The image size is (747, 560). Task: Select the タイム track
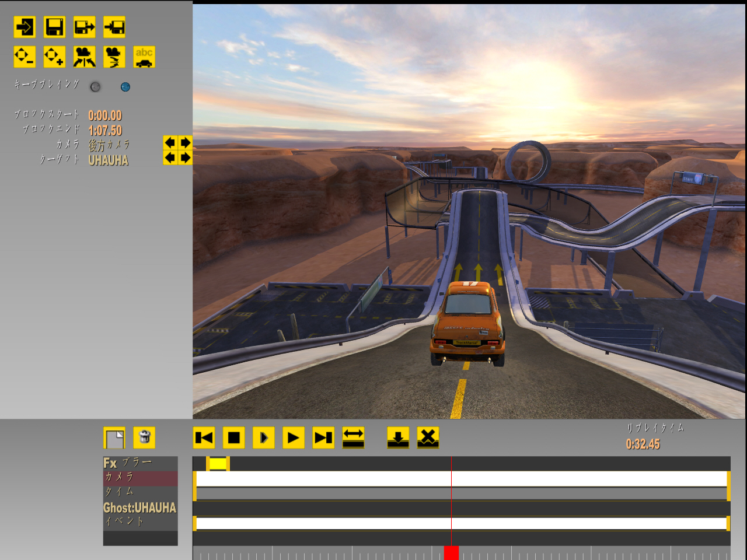pyautogui.click(x=140, y=493)
